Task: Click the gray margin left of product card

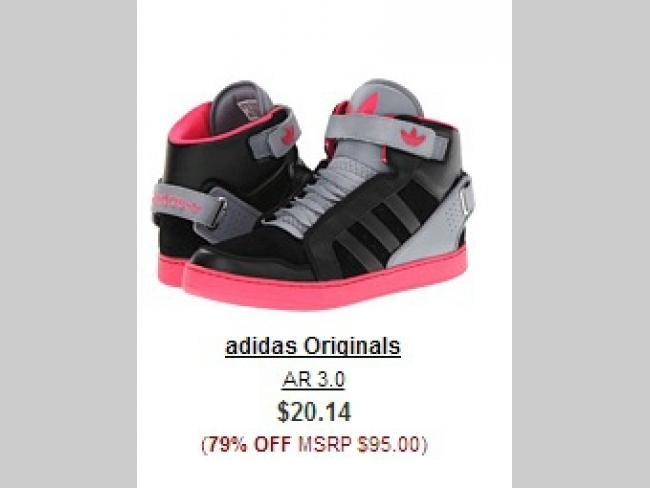Action: tap(68, 244)
